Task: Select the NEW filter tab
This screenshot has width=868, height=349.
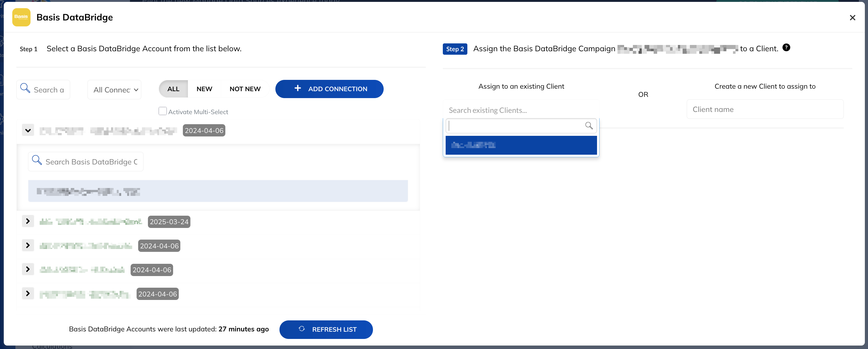Action: click(x=204, y=89)
